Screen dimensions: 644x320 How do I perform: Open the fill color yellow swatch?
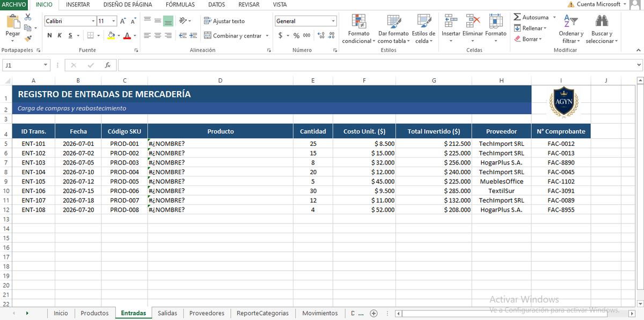[111, 36]
